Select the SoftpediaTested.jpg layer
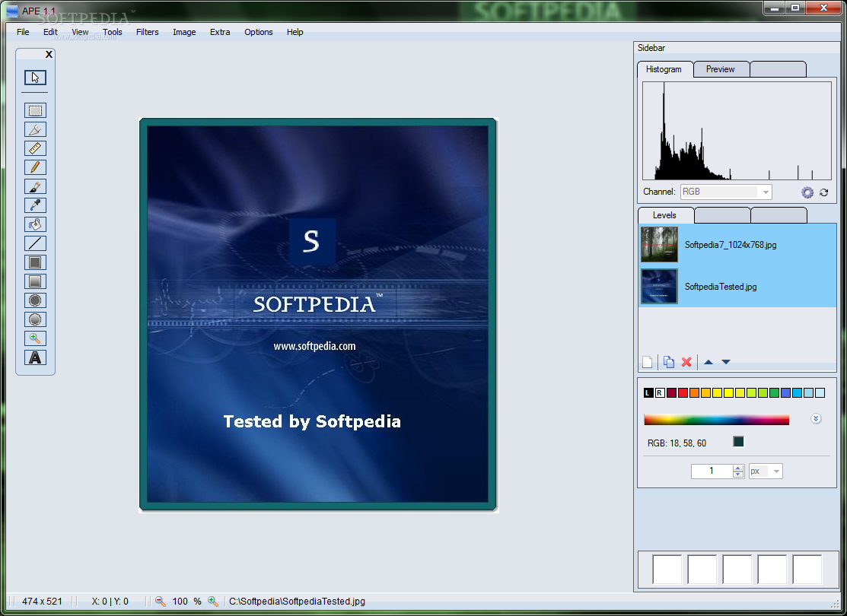 point(737,287)
